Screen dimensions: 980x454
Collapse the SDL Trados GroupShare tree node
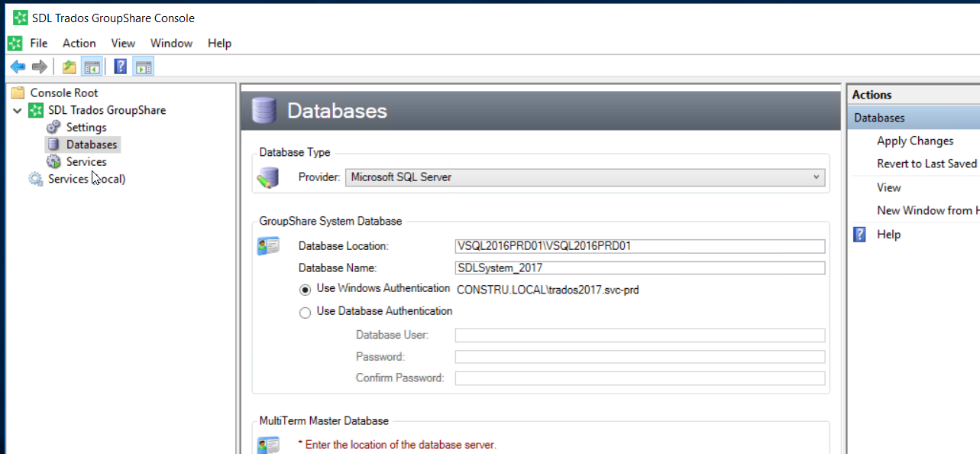pyautogui.click(x=18, y=111)
